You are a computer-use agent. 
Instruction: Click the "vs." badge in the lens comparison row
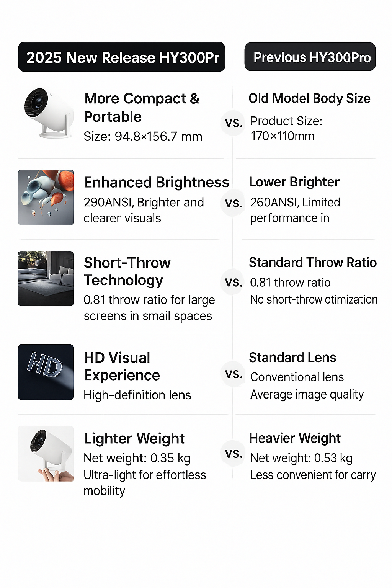[234, 374]
